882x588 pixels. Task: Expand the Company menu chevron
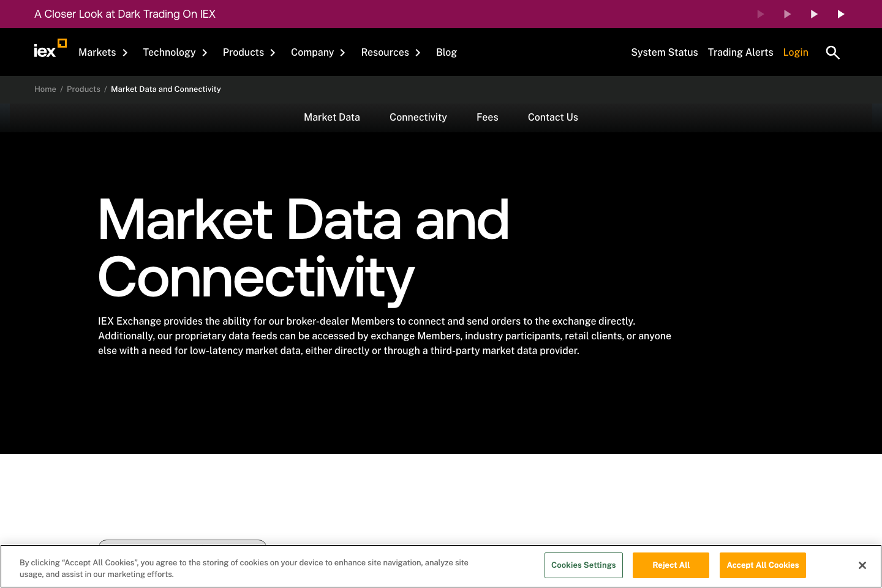point(343,53)
